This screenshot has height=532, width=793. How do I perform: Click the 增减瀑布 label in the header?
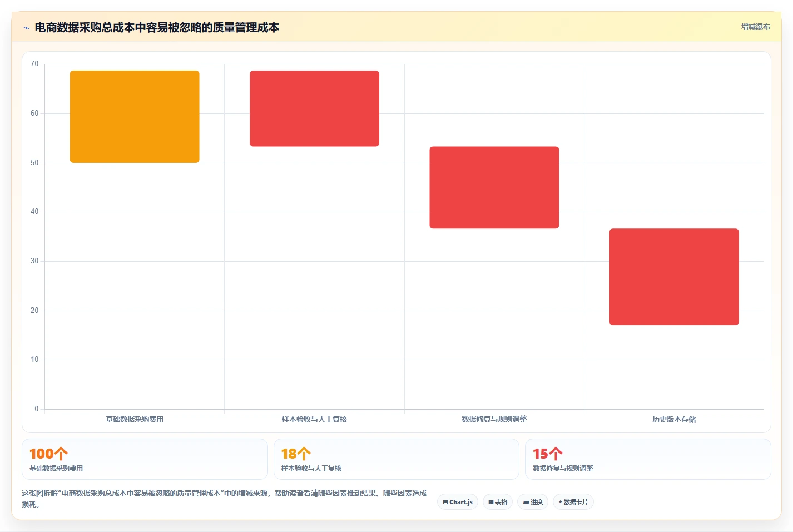755,27
